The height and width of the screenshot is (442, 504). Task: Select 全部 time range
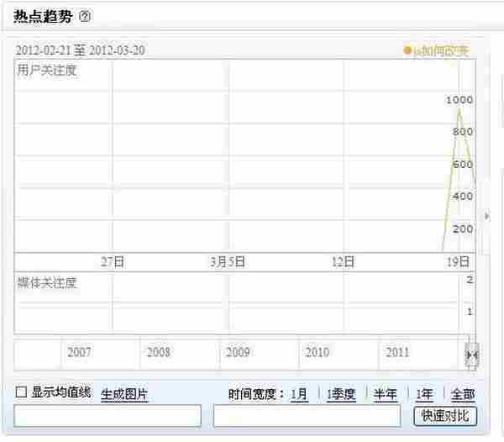coord(462,394)
